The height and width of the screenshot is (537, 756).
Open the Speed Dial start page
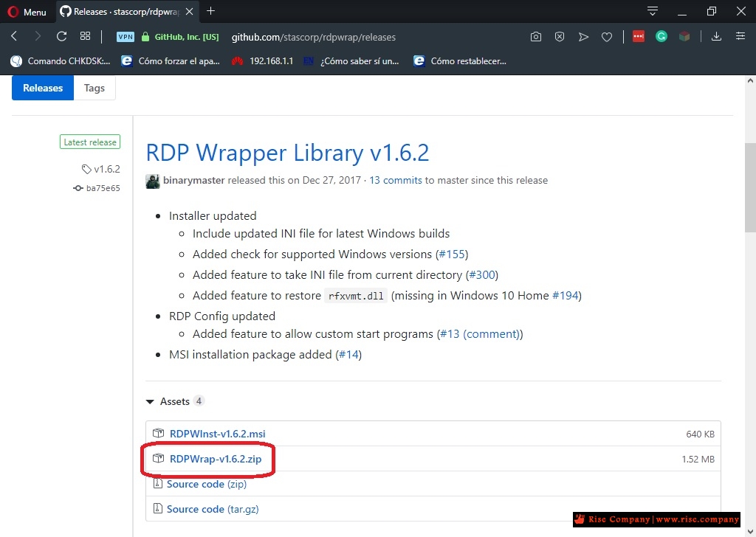click(x=86, y=37)
